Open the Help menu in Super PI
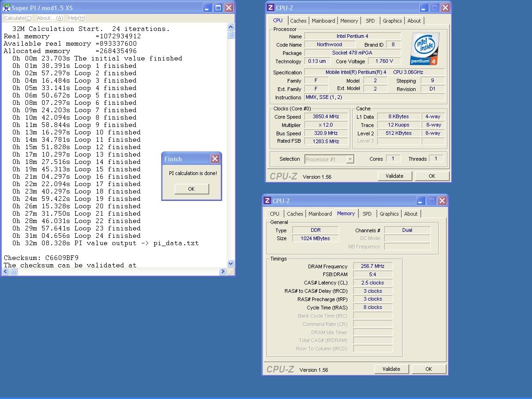Image resolution: width=532 pixels, height=399 pixels. [77, 18]
